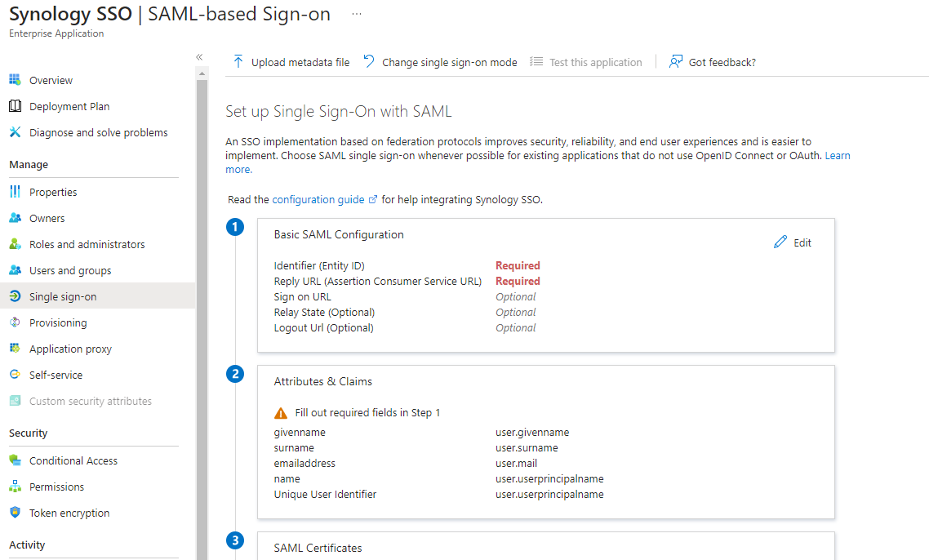Open the configuration guide link
The image size is (929, 560).
[x=318, y=200]
